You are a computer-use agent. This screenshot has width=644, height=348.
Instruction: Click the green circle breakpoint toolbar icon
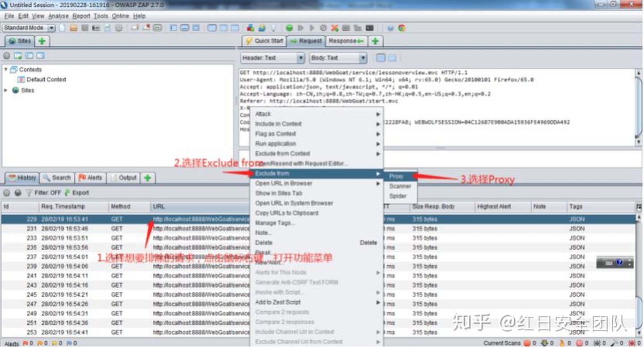(289, 28)
